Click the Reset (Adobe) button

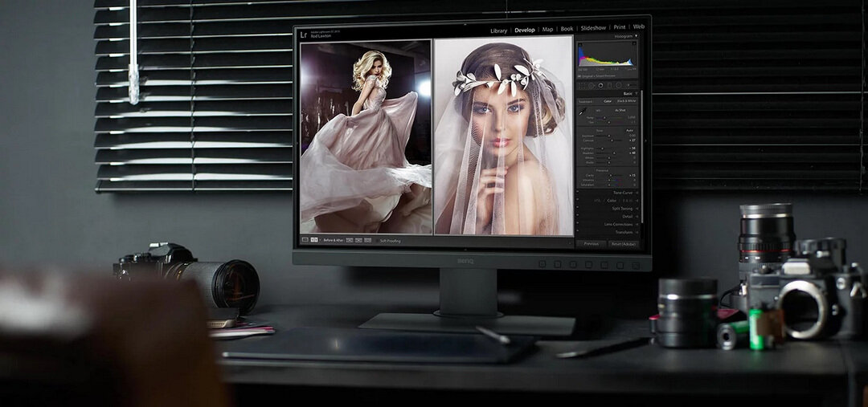point(623,243)
